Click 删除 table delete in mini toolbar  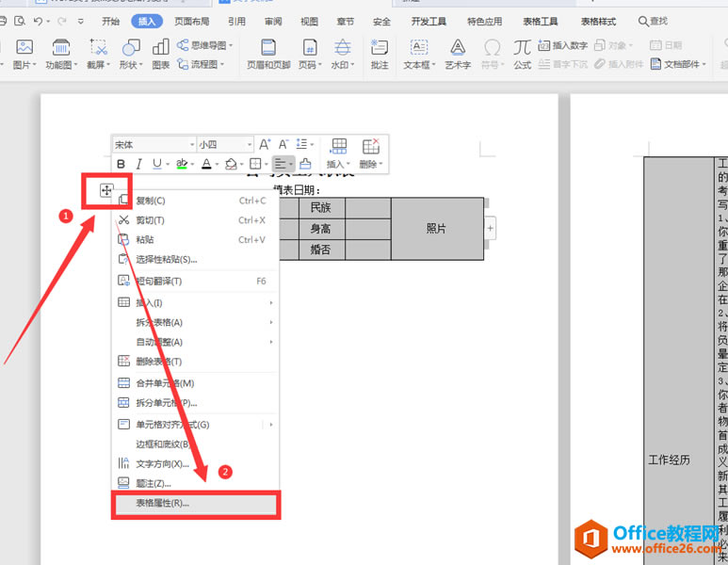[x=371, y=153]
